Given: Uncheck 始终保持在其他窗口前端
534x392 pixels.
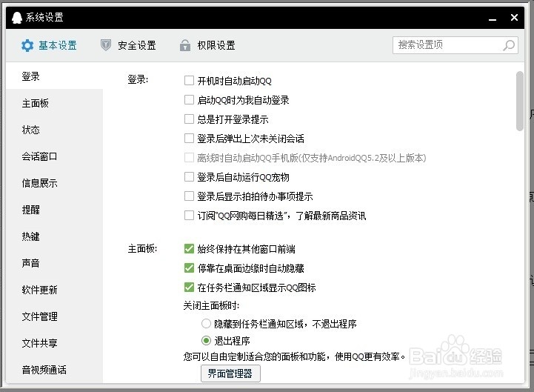Looking at the screenshot, I should click(x=189, y=249).
